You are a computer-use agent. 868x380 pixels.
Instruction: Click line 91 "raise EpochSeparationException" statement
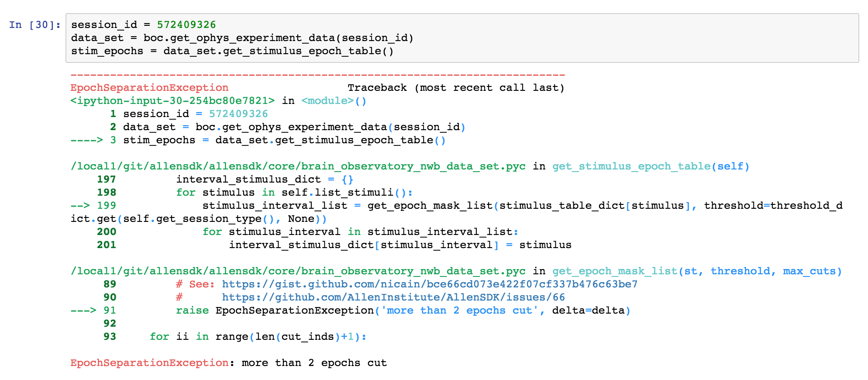point(403,311)
